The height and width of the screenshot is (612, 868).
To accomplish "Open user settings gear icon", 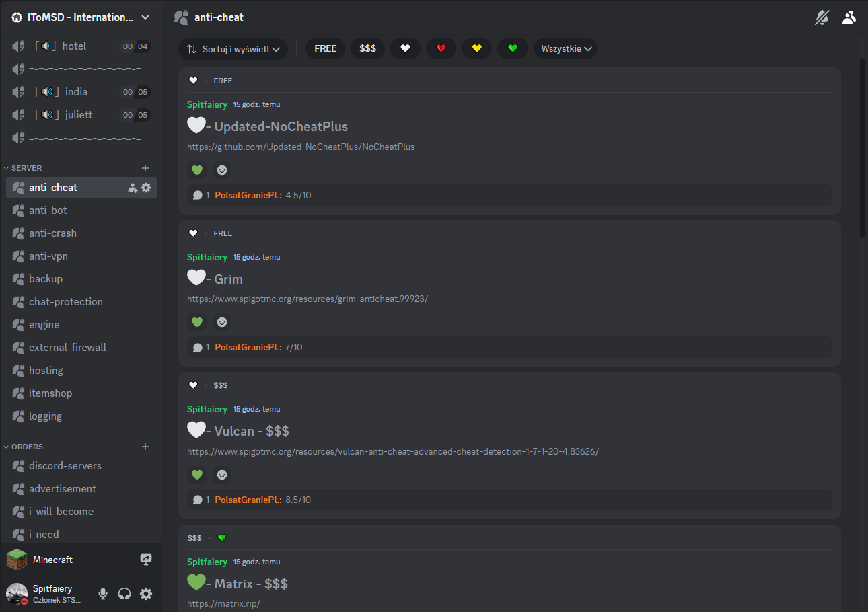I will 146,594.
